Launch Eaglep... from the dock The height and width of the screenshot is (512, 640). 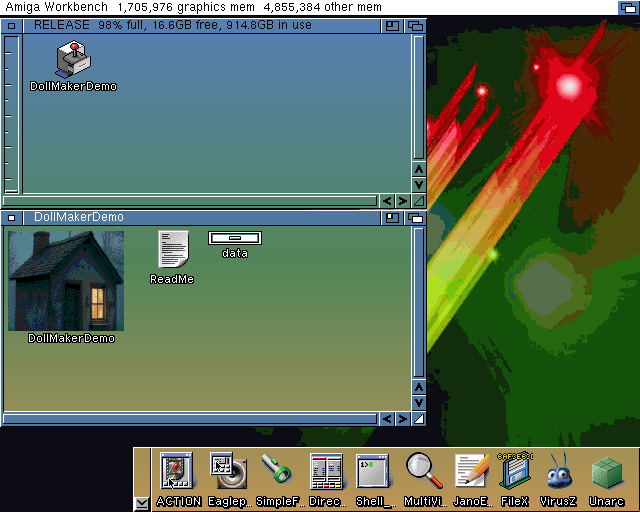tap(229, 471)
